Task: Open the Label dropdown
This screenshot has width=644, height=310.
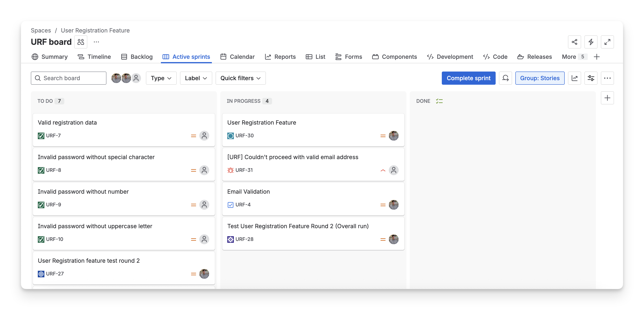Action: coord(196,78)
